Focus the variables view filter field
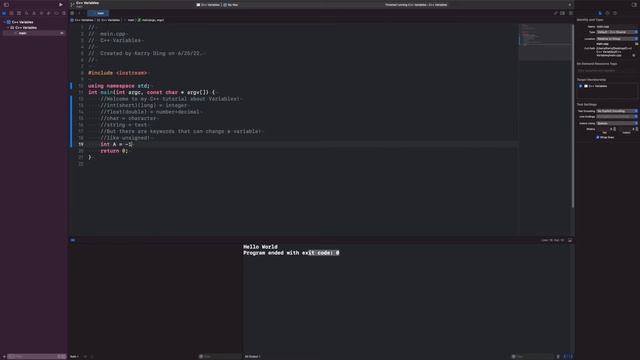The width and height of the screenshot is (640, 360). point(220,356)
